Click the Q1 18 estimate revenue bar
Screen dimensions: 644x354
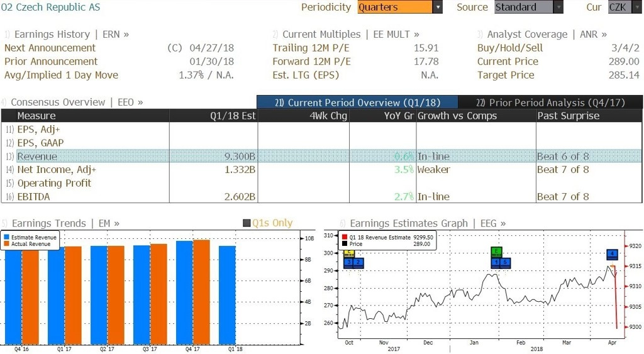tap(227, 295)
